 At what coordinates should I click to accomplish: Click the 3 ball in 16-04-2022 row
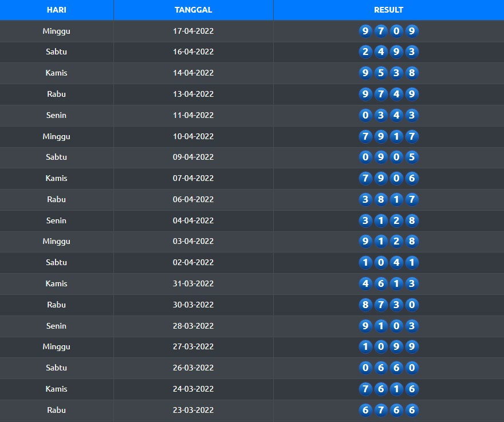(412, 52)
